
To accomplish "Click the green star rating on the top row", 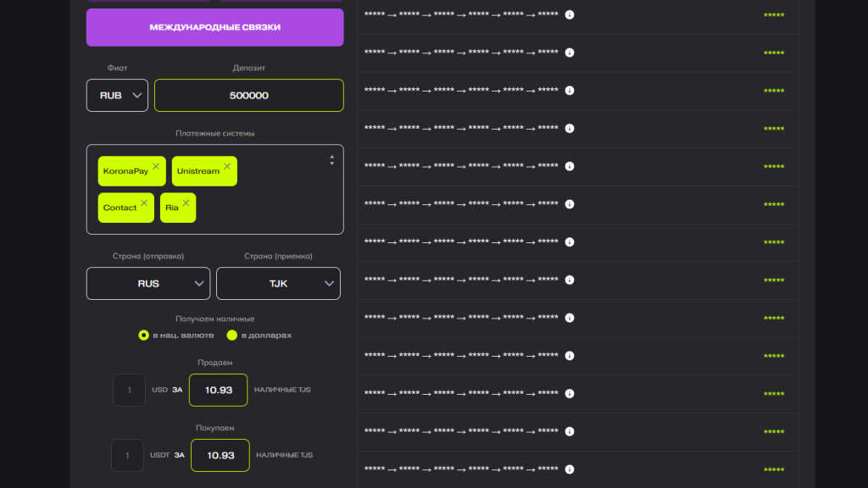I will (773, 14).
